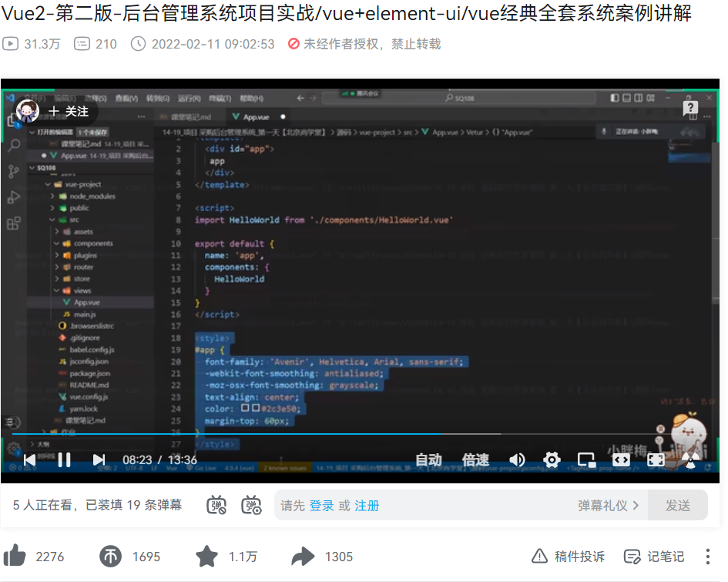728x582 pixels.
Task: Add video to favorites with star
Action: [206, 556]
